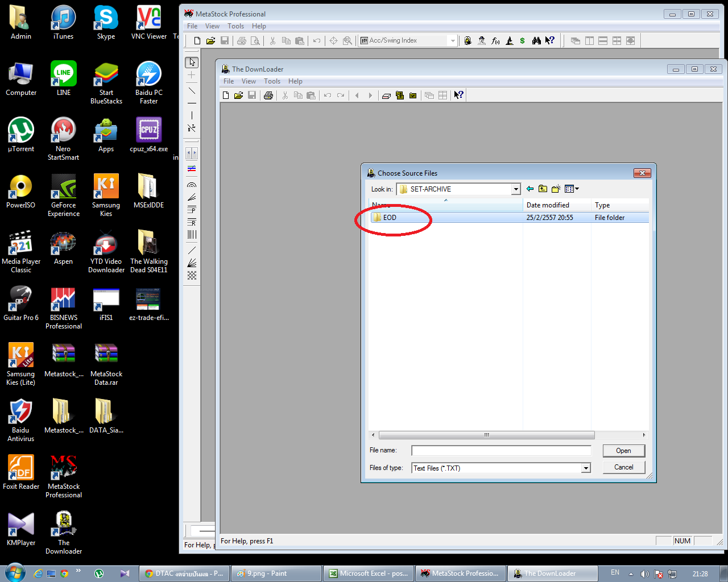728x582 pixels.
Task: Open the View Menu icon in dialog
Action: click(x=572, y=189)
